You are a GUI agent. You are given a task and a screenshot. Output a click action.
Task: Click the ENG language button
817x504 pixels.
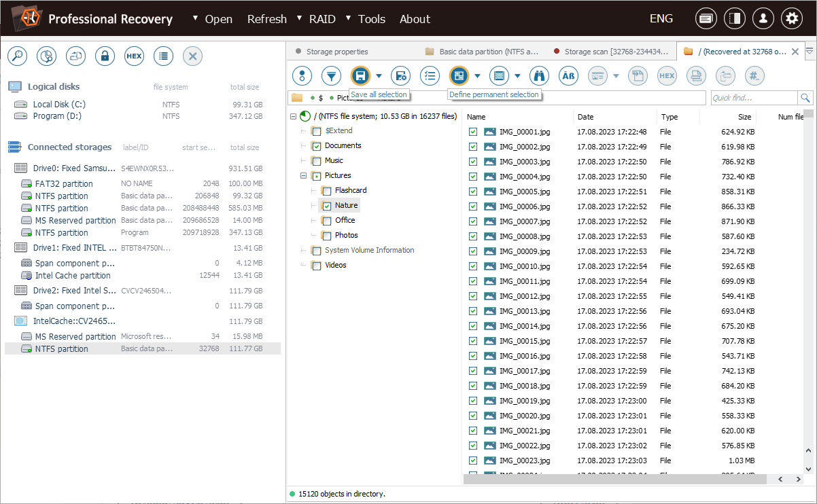point(661,19)
